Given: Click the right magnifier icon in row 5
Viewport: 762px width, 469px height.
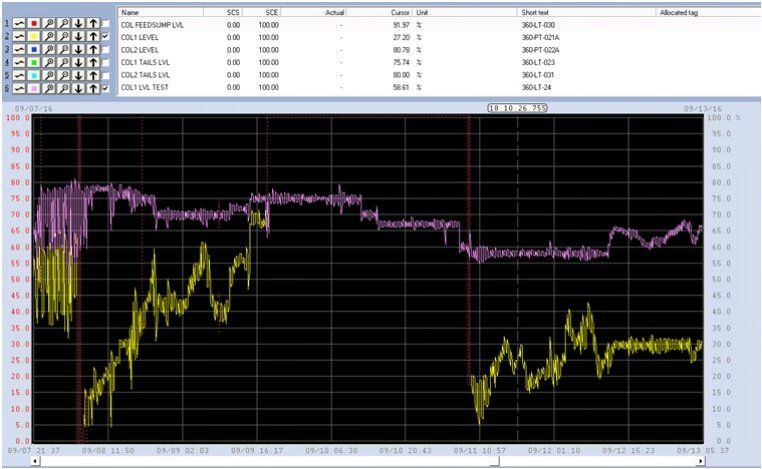Looking at the screenshot, I should click(63, 76).
